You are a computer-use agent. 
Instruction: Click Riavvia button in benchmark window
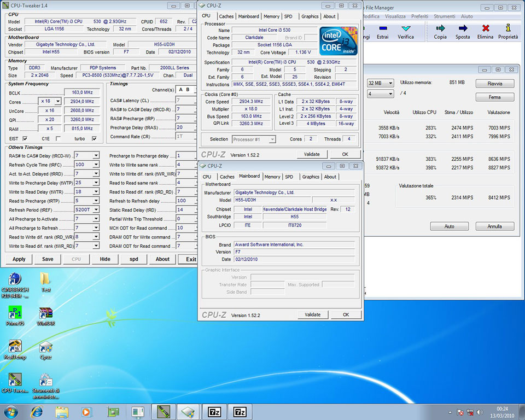(495, 83)
